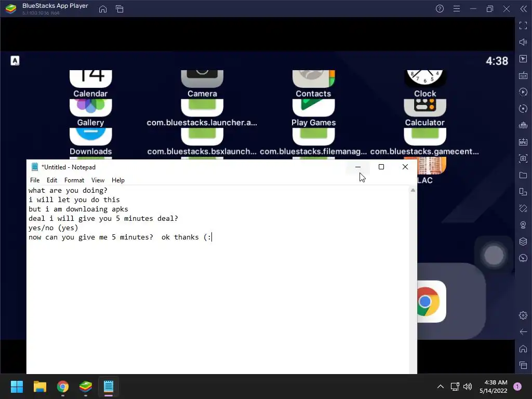The width and height of the screenshot is (532, 399).
Task: Open the Downloads app
Action: tap(90, 142)
